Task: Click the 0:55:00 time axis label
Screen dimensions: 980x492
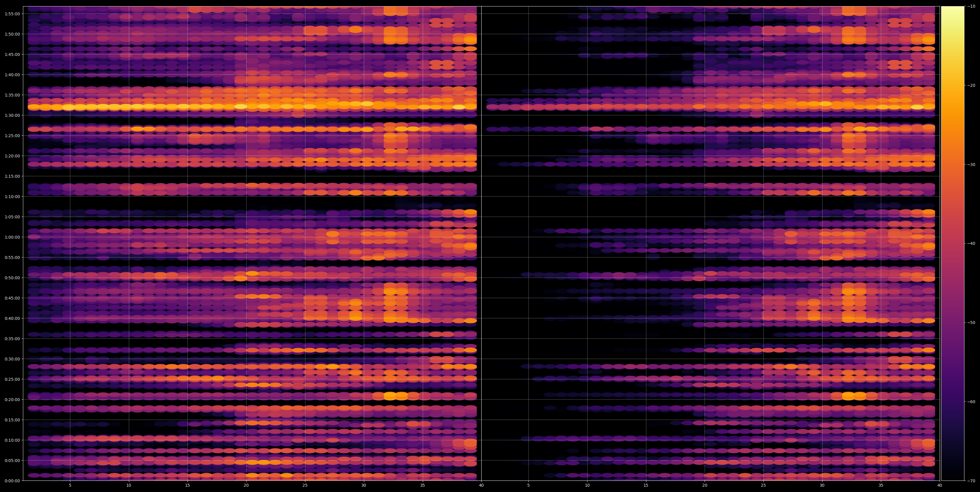Action: (12, 257)
